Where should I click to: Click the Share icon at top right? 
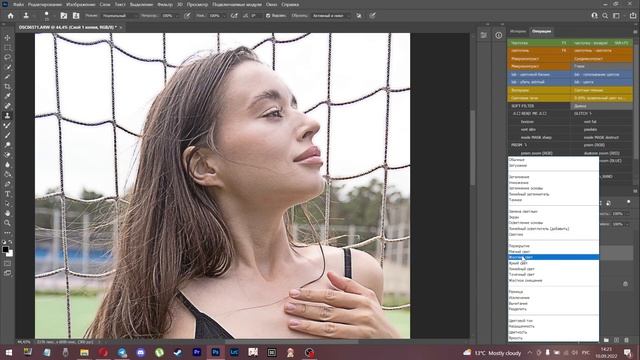click(x=633, y=16)
